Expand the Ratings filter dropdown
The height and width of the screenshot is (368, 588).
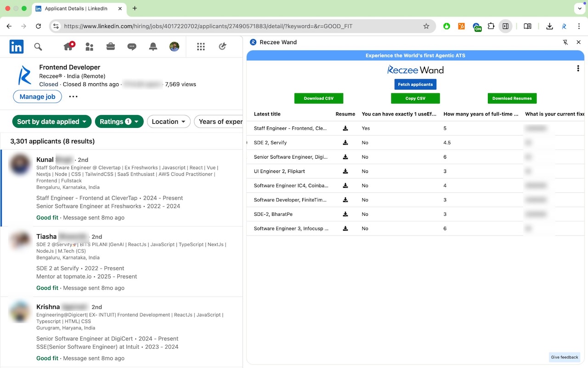(x=119, y=121)
